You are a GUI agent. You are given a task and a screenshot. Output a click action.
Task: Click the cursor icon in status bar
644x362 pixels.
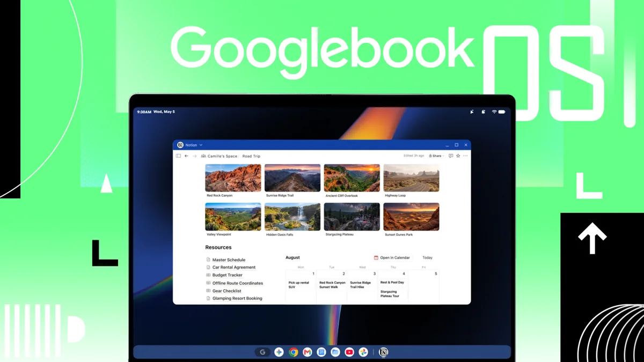pos(472,112)
